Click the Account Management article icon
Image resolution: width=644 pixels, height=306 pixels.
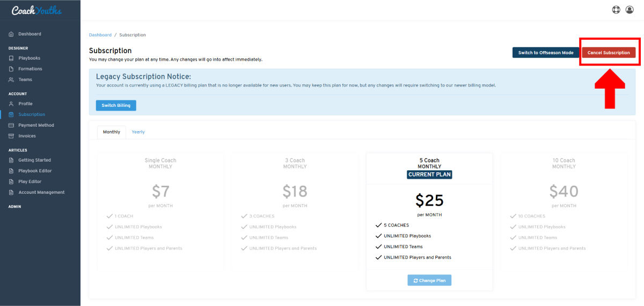point(11,192)
